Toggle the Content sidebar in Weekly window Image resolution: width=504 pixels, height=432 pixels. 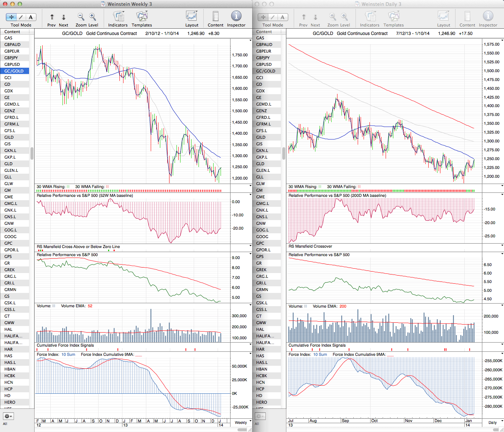[215, 17]
